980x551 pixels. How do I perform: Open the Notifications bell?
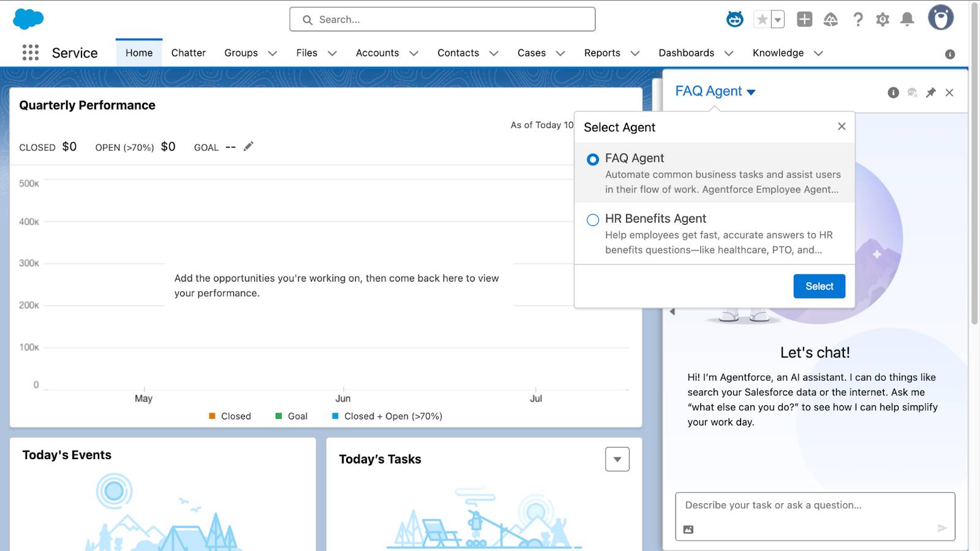click(x=907, y=20)
